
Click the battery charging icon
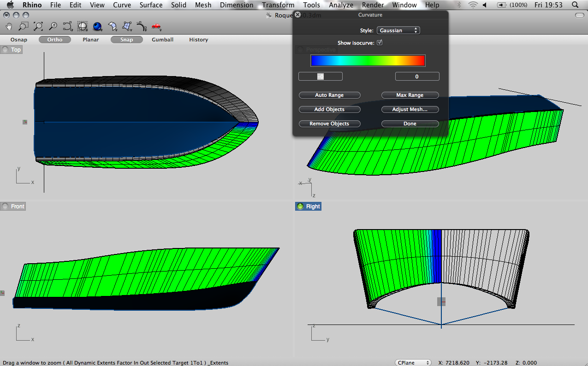(502, 5)
